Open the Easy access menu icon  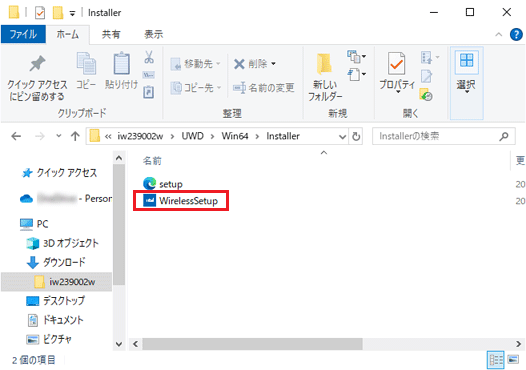[x=356, y=74]
